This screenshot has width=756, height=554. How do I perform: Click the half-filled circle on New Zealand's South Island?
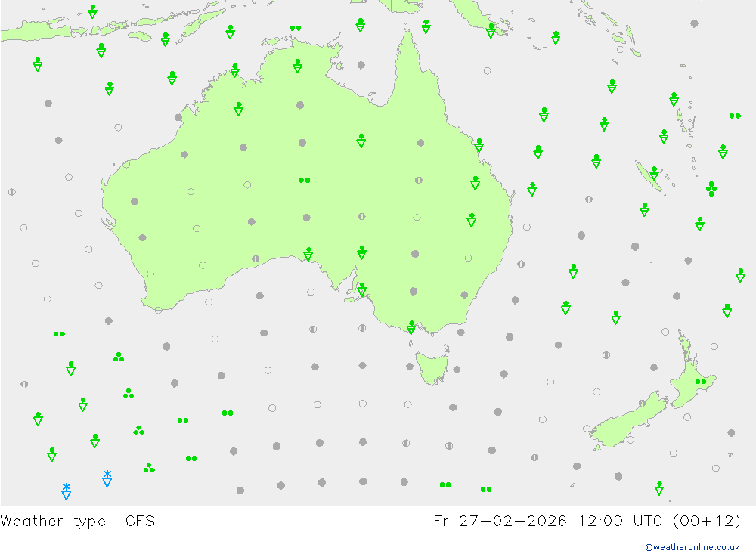(x=642, y=403)
